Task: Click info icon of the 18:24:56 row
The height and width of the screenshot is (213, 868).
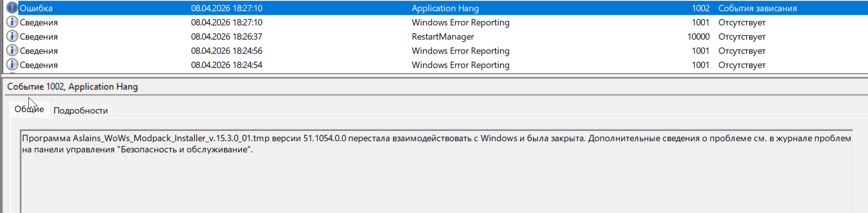Action: (x=12, y=51)
